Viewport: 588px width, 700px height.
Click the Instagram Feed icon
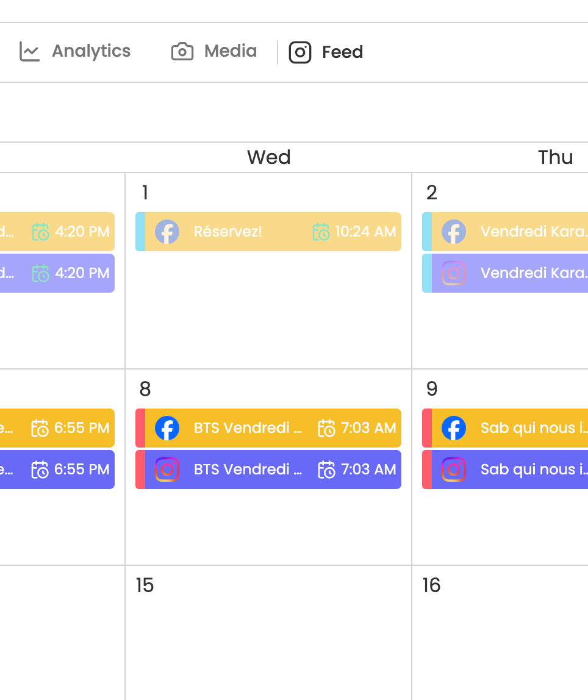(300, 52)
